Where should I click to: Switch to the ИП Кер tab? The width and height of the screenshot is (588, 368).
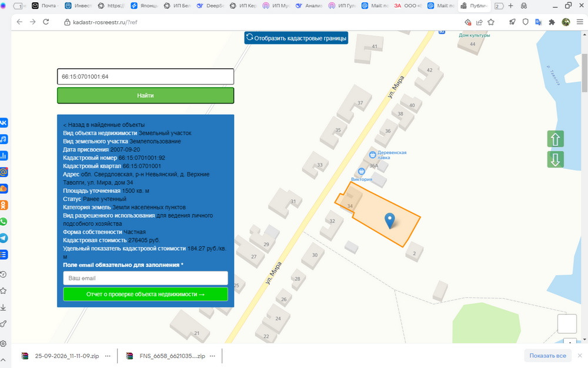pyautogui.click(x=243, y=6)
